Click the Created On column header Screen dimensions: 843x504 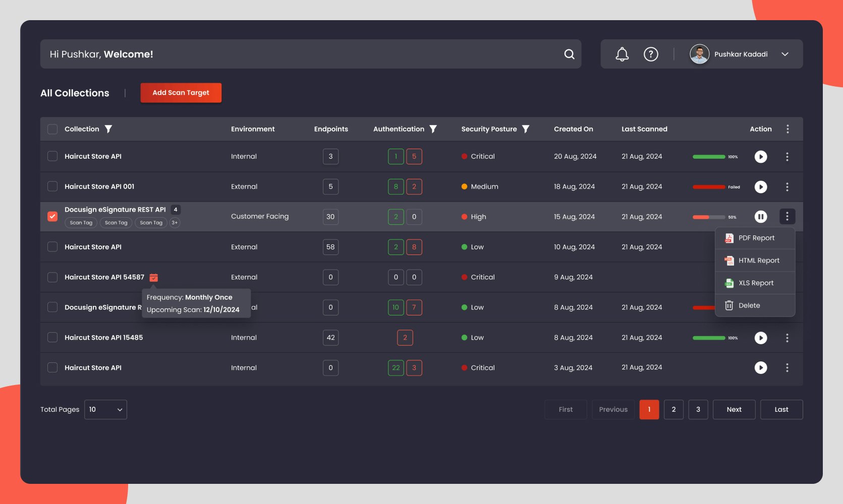point(574,129)
